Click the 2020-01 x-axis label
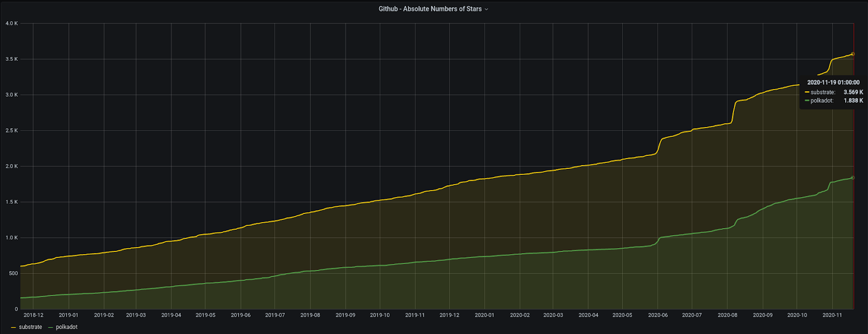Viewport: 868px width, 334px height. [x=484, y=315]
